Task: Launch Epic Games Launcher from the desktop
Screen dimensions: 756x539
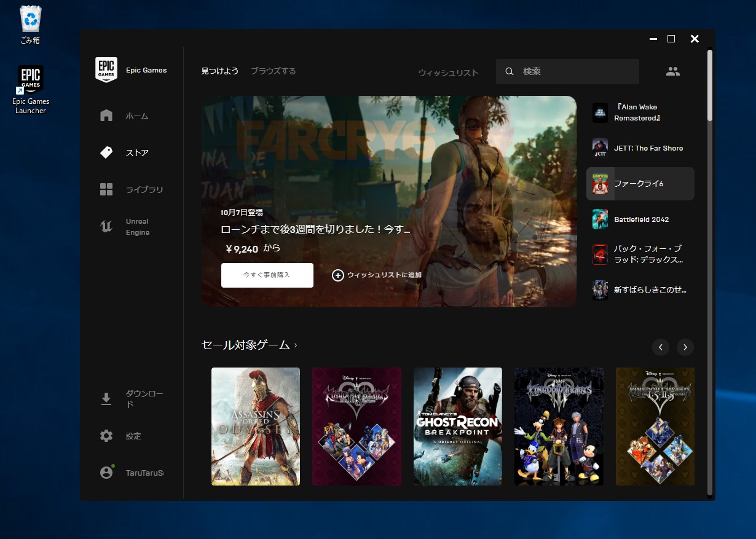Action: [30, 78]
